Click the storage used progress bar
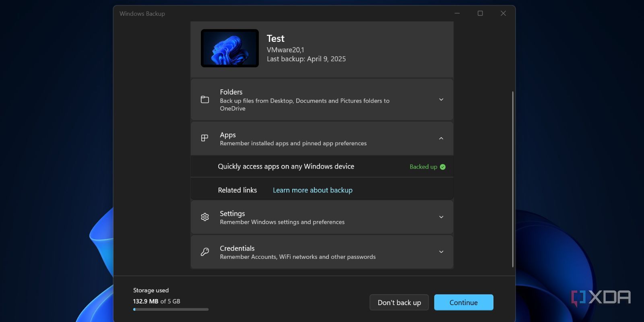The height and width of the screenshot is (322, 644). pyautogui.click(x=171, y=310)
